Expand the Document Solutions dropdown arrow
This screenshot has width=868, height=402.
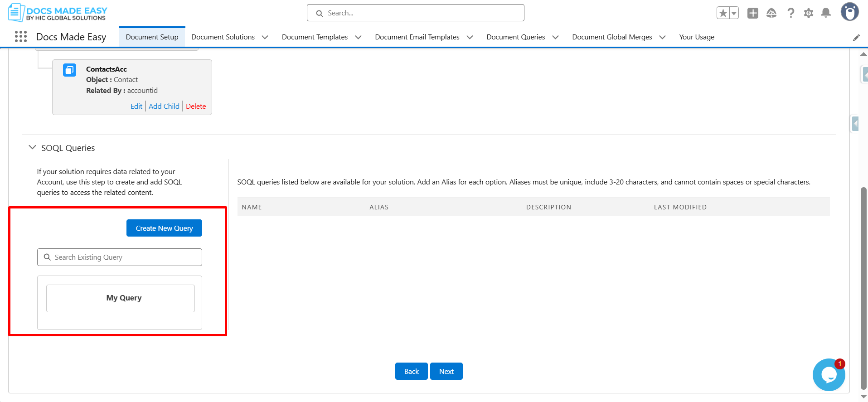(265, 37)
